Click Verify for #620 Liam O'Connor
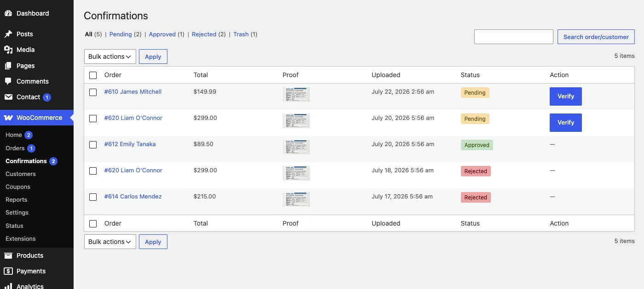 pyautogui.click(x=566, y=123)
